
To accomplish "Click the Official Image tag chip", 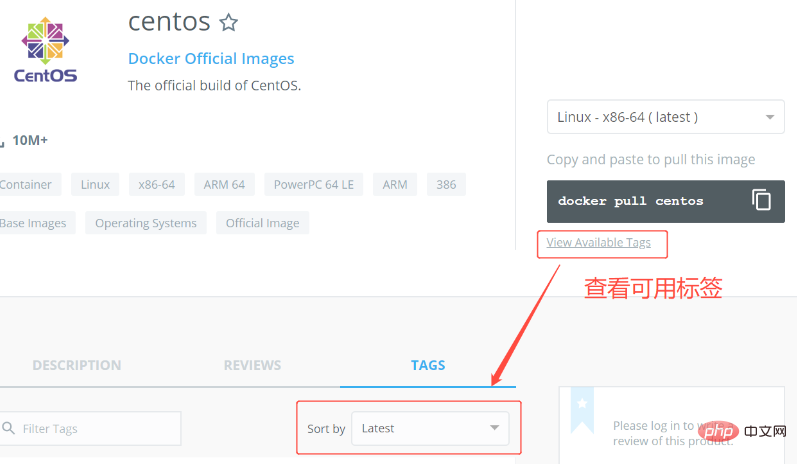I will [x=262, y=223].
